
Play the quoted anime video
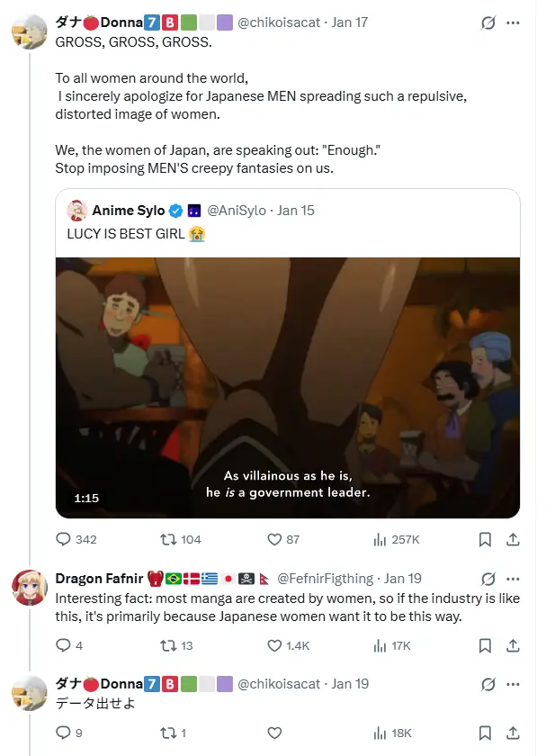click(288, 387)
